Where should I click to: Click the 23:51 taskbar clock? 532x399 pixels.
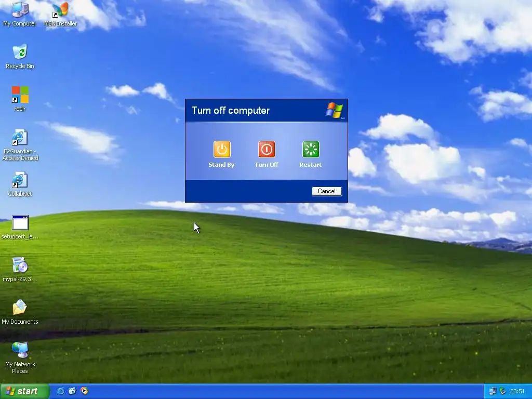(517, 392)
